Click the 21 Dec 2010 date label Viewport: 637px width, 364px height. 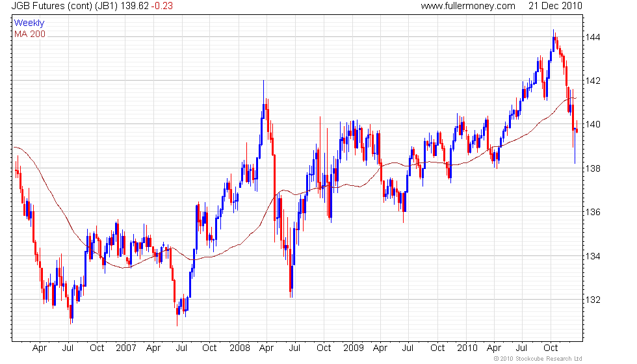[x=554, y=6]
